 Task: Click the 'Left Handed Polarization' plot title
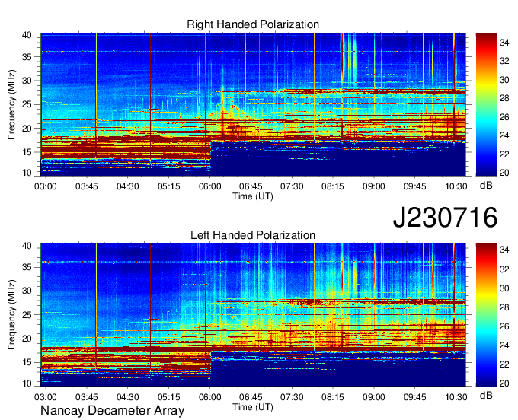[x=253, y=235]
